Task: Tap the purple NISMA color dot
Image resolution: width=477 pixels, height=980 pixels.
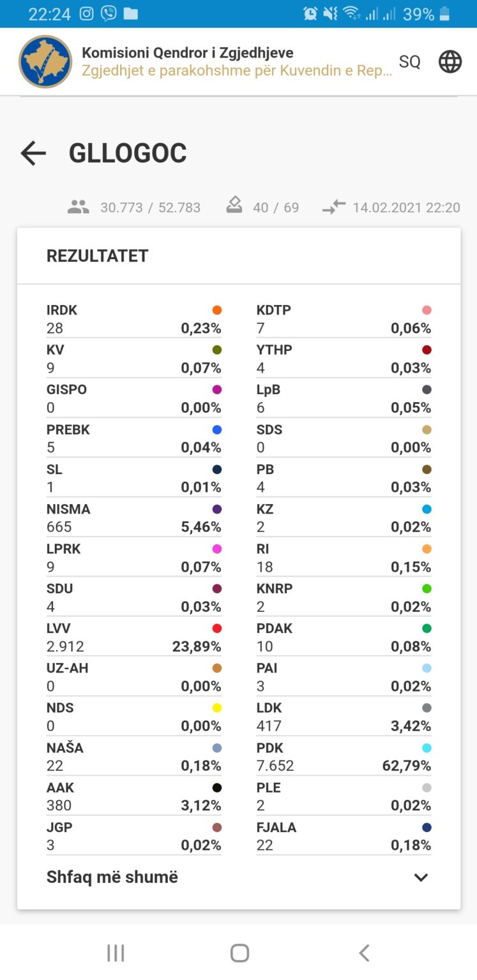Action: [216, 509]
